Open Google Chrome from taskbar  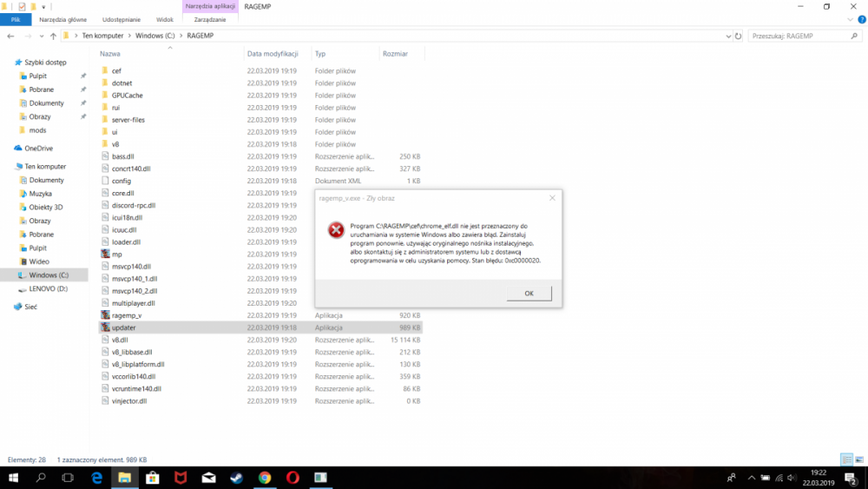coord(265,478)
